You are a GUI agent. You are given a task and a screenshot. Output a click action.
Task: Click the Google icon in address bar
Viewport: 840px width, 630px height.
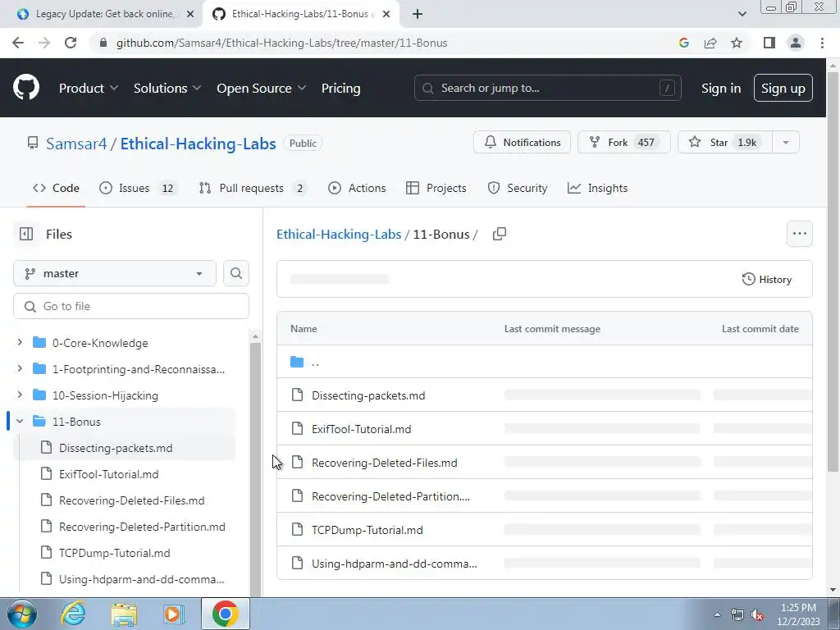[x=684, y=43]
